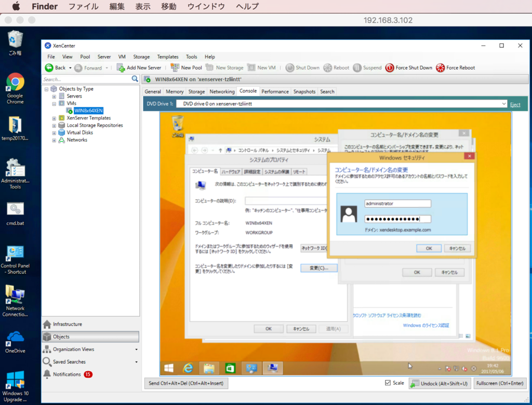Click the New Storage toolbar icon
Screen dimensions: 532x405
click(210, 67)
